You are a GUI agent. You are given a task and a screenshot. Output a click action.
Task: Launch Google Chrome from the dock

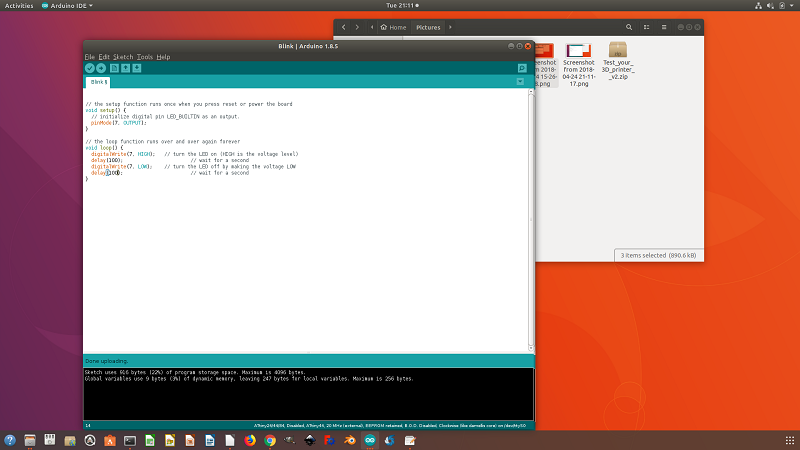point(269,440)
